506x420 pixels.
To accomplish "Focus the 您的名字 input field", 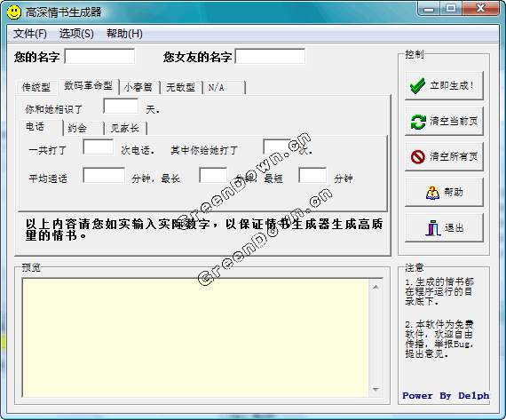I will pos(99,56).
